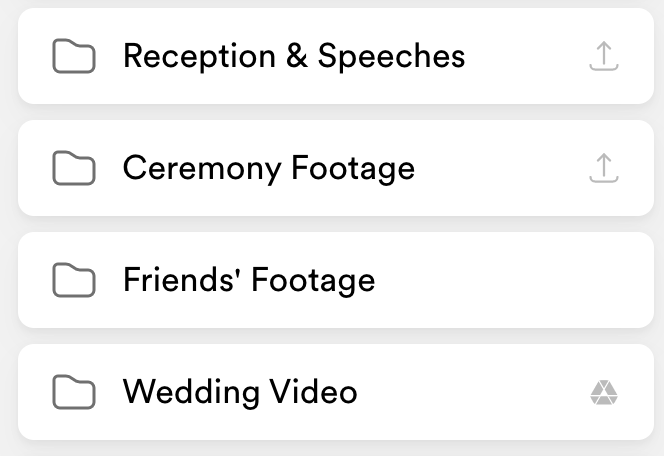Click the Wedding Video folder icon

click(73, 394)
